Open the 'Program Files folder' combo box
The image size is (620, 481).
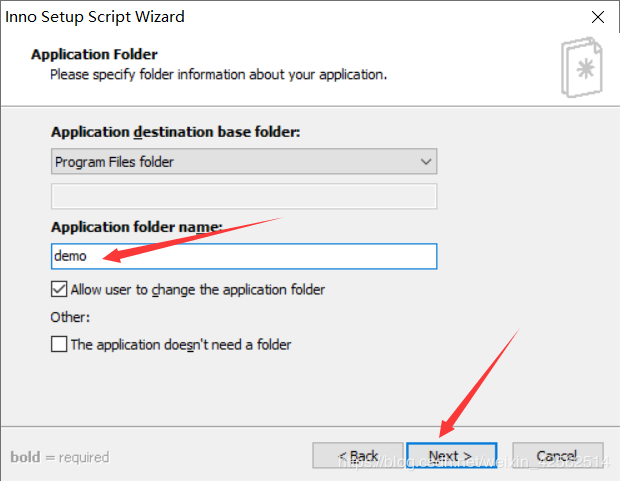tap(243, 161)
